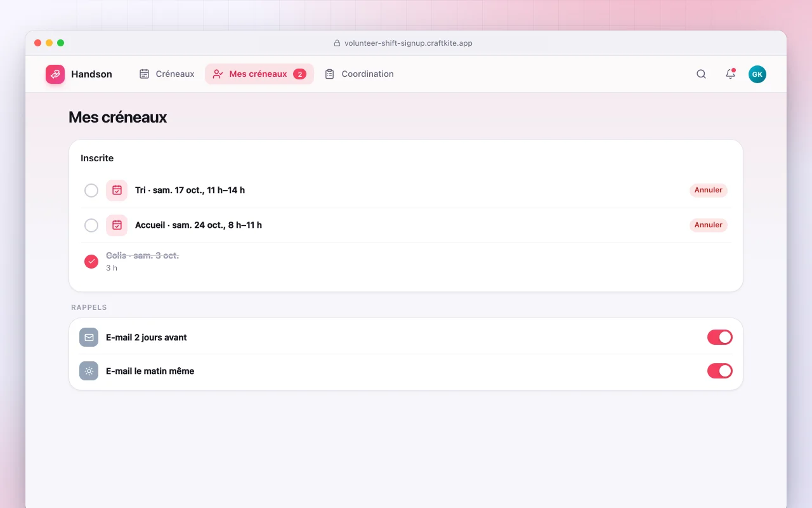The width and height of the screenshot is (812, 508).
Task: Select the text "Accueil · sam. 24 oct., 8 h–11 h"
Action: coord(199,225)
